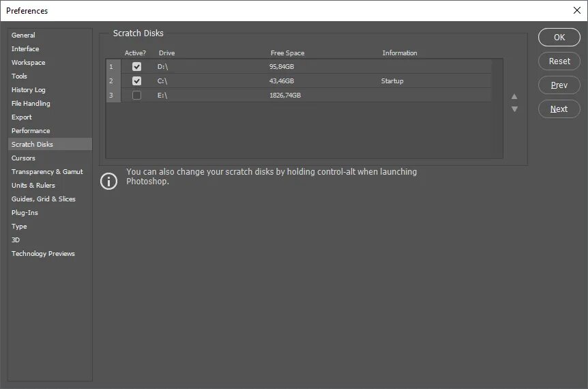
Task: Go to previous panel with Prev
Action: pyautogui.click(x=559, y=85)
